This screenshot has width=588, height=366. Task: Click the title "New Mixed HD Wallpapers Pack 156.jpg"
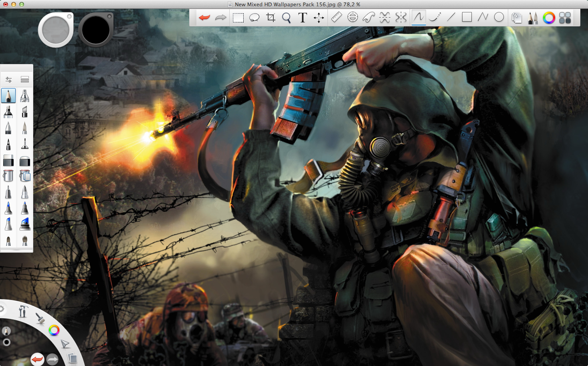[285, 4]
